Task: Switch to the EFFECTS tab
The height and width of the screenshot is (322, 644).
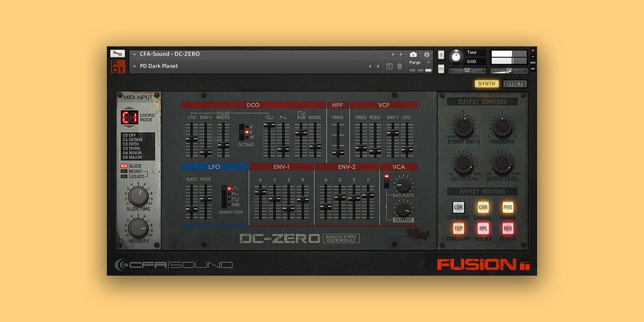Action: pos(515,84)
